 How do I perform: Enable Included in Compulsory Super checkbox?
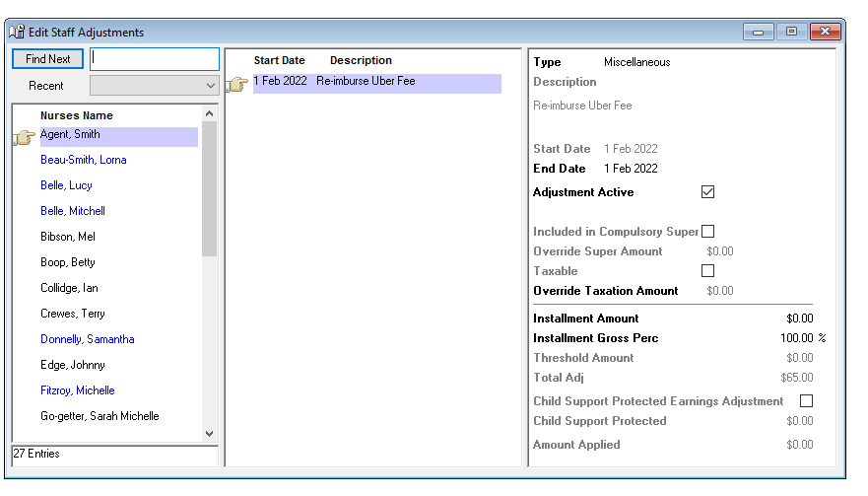(x=707, y=231)
